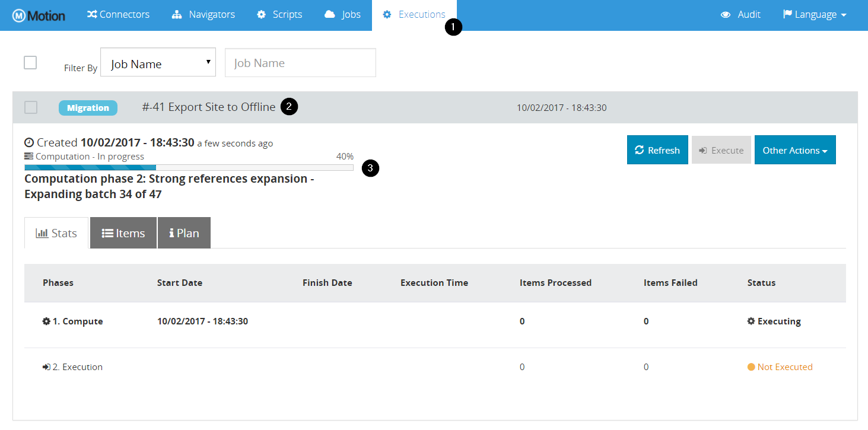The height and width of the screenshot is (430, 868).
Task: Click the 'Items Failed' column header
Action: [x=670, y=283]
